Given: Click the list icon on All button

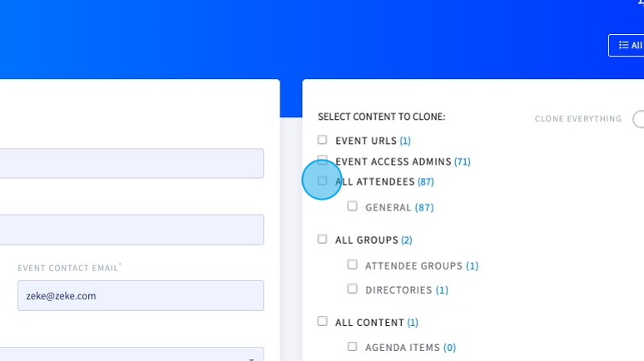Looking at the screenshot, I should pos(623,45).
